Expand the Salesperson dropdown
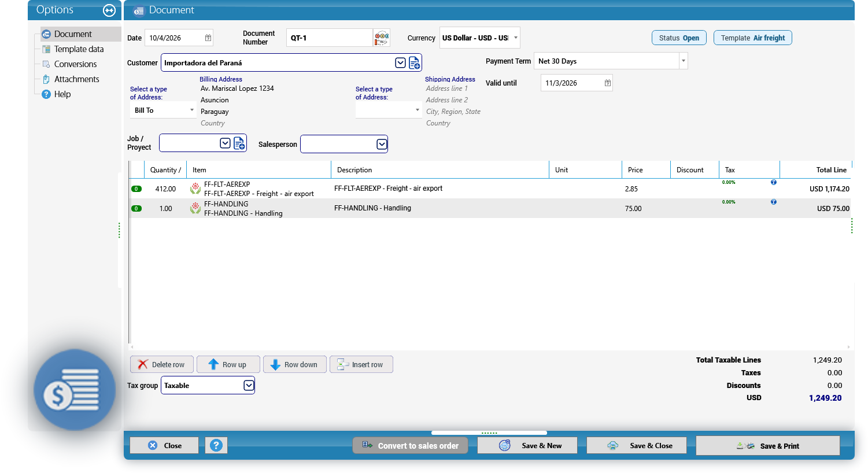This screenshot has width=868, height=473. (x=382, y=144)
